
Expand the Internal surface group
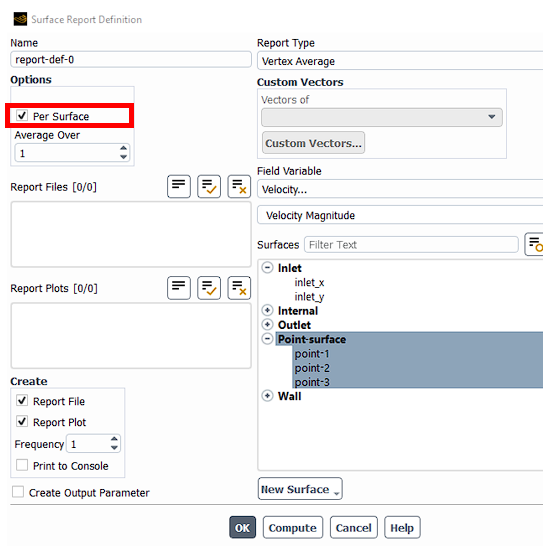coord(267,310)
